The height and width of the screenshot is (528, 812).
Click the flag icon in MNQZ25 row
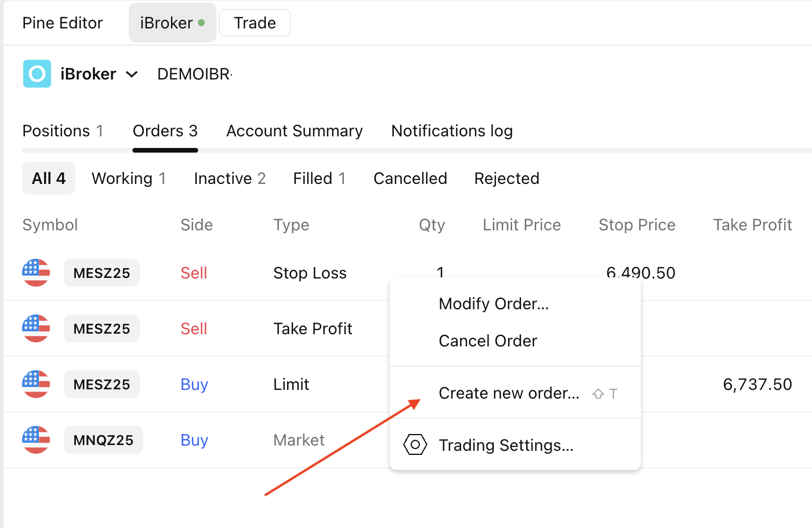coord(36,440)
